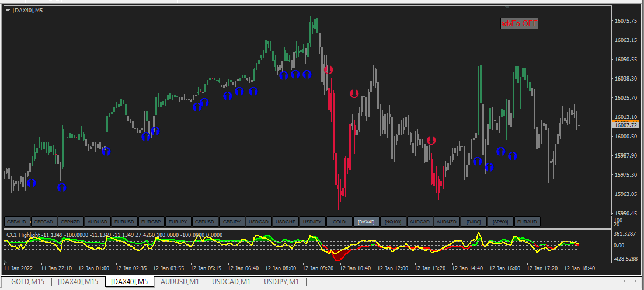
Task: Pick the USDCHF symbol button
Action: [x=286, y=222]
